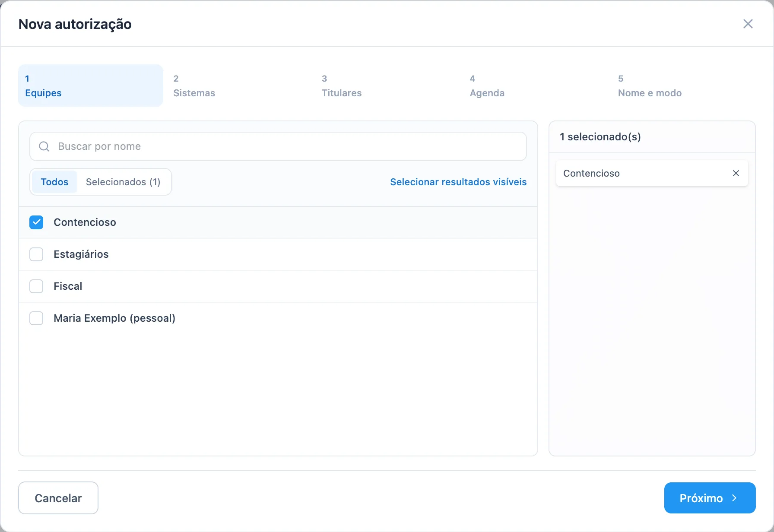774x532 pixels.
Task: Check Maria Exemplo (pessoal) checkbox
Action: pos(36,318)
